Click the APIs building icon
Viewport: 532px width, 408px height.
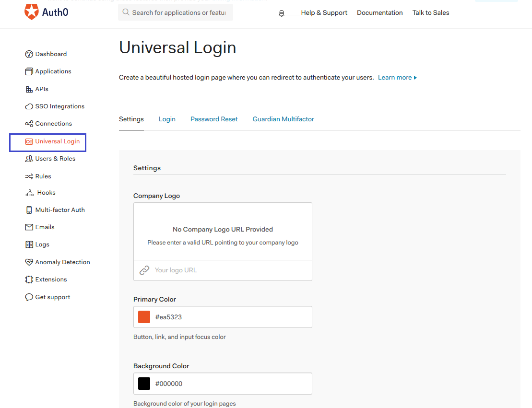[29, 89]
